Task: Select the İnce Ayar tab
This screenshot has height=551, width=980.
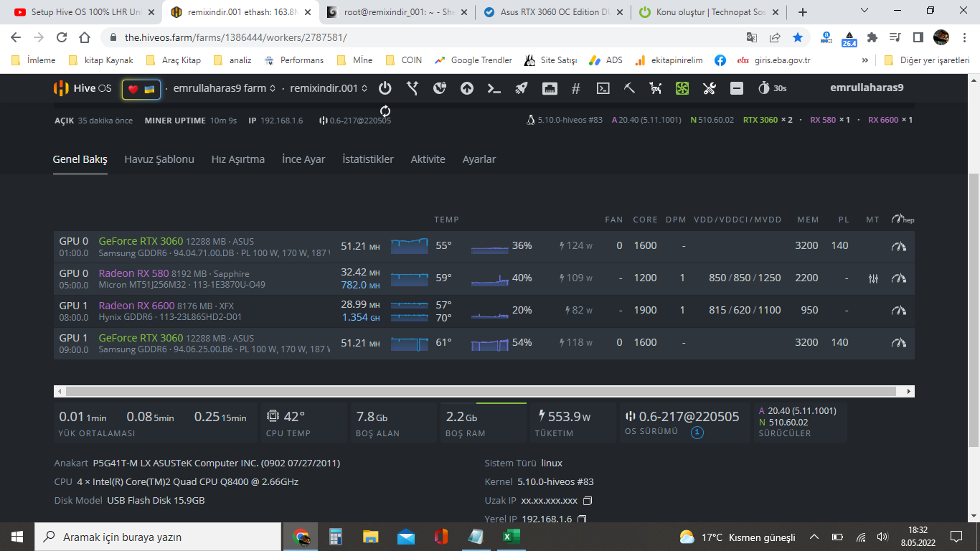Action: (x=303, y=159)
